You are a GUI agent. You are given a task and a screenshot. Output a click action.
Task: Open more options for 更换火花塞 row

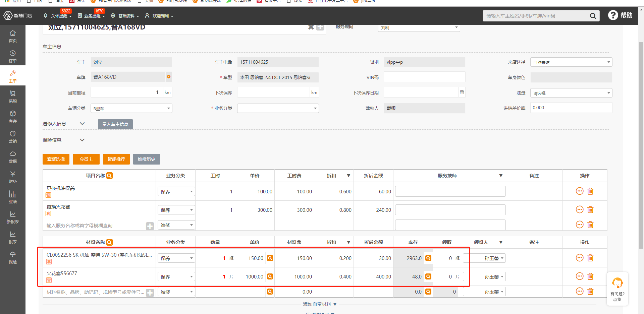(580, 209)
